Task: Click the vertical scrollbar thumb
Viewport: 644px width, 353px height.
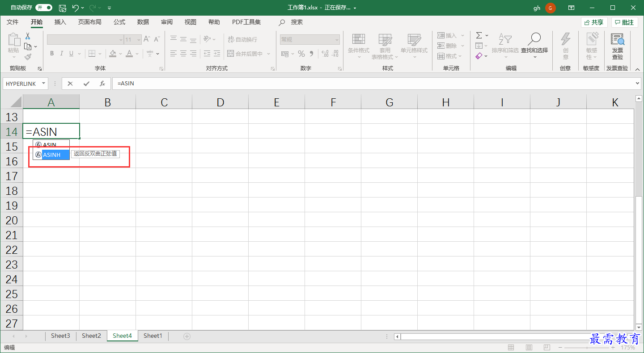Action: coord(639,261)
